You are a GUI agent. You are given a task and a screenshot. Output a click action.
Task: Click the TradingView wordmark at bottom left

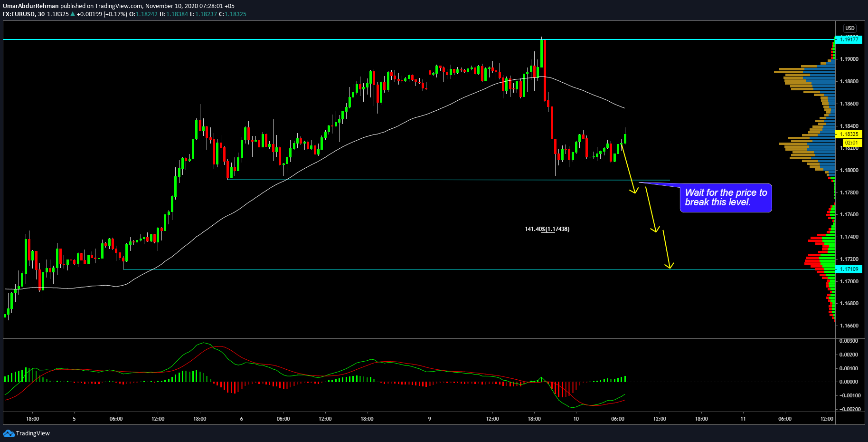(x=33, y=433)
